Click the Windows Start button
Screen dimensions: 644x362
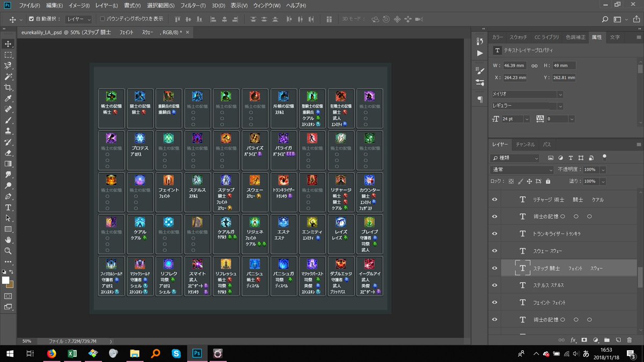(x=10, y=353)
